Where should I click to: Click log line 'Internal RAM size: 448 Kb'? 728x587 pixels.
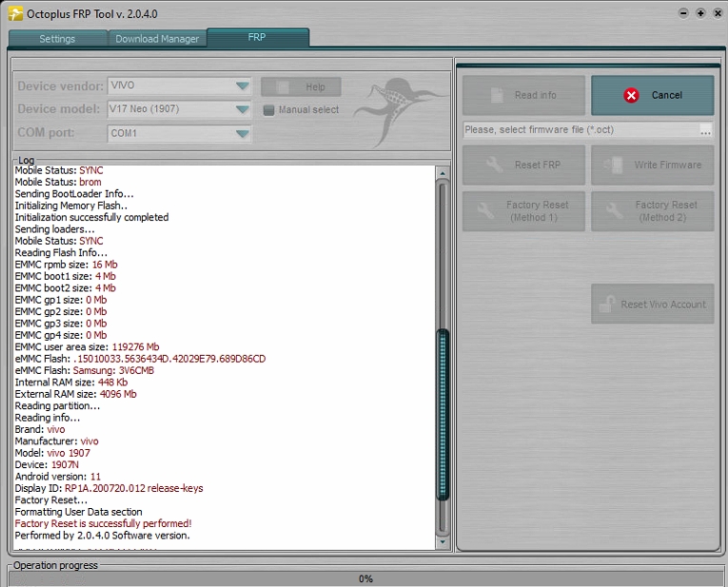click(71, 382)
